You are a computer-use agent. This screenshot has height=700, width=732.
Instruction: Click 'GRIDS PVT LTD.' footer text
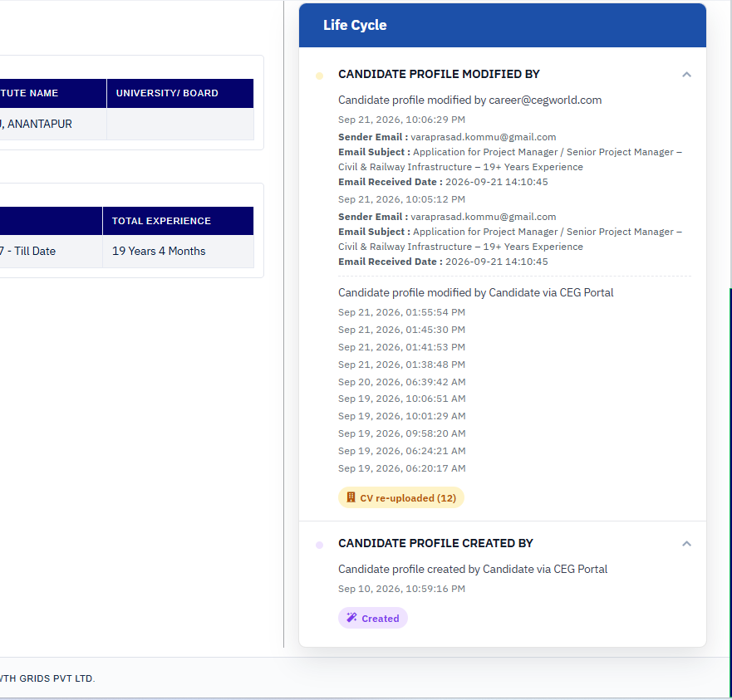click(x=57, y=678)
